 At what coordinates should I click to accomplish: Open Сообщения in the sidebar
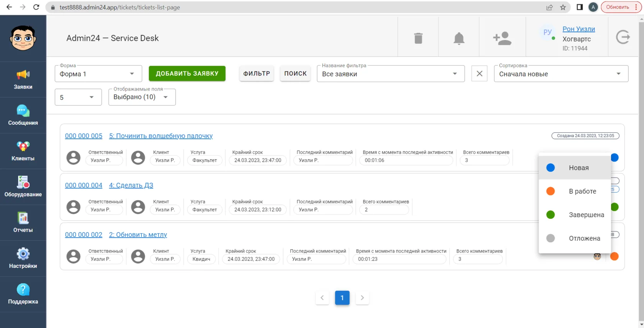click(23, 115)
